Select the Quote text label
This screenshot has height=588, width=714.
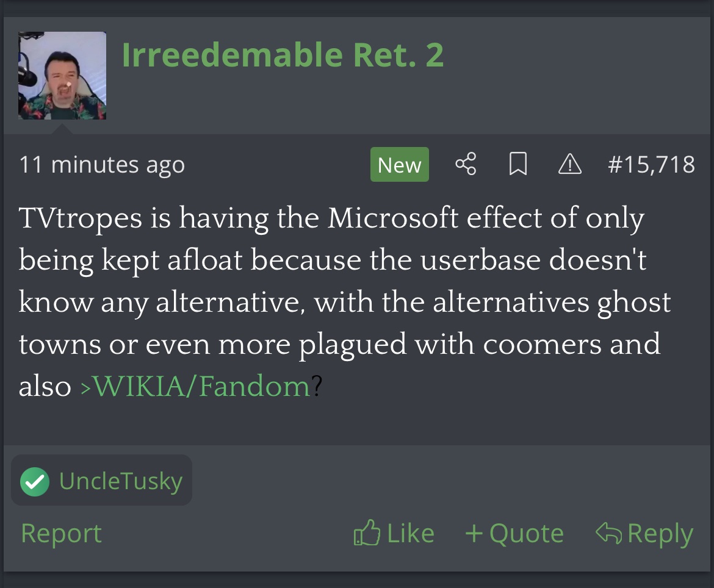526,534
